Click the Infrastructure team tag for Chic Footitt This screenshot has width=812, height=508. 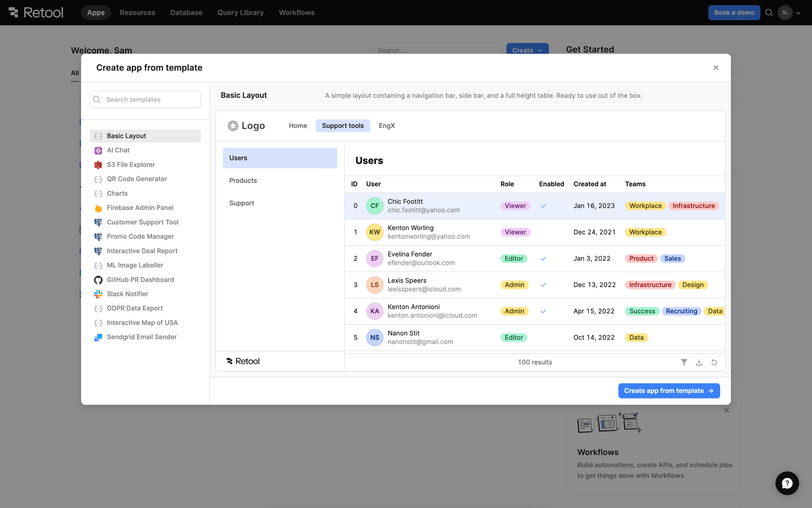(694, 206)
